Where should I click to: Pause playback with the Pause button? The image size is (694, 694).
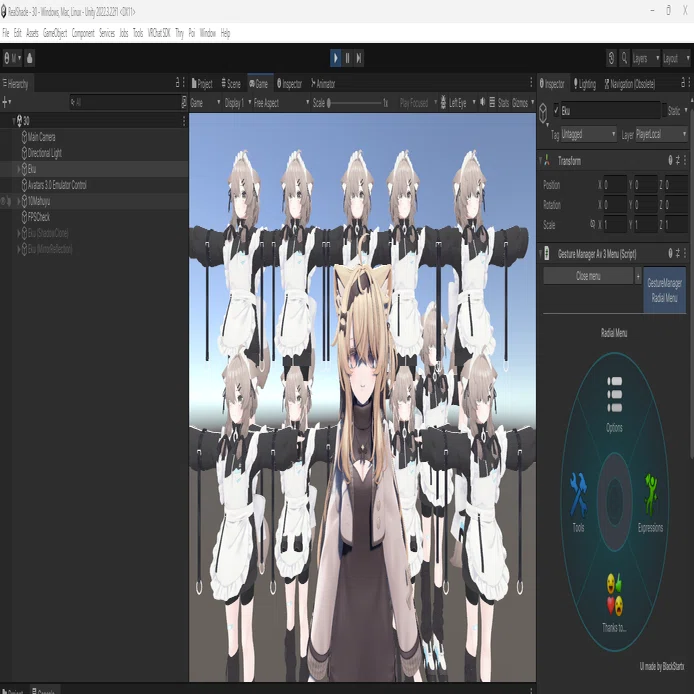[347, 58]
